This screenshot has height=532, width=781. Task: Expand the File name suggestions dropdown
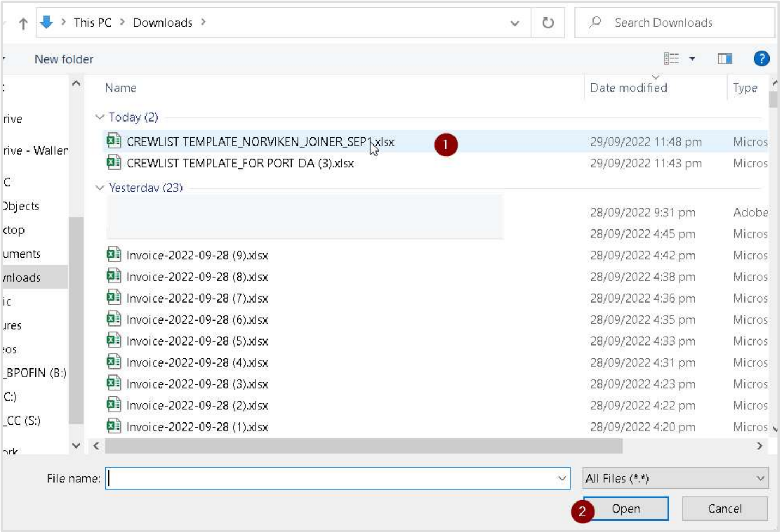click(561, 479)
